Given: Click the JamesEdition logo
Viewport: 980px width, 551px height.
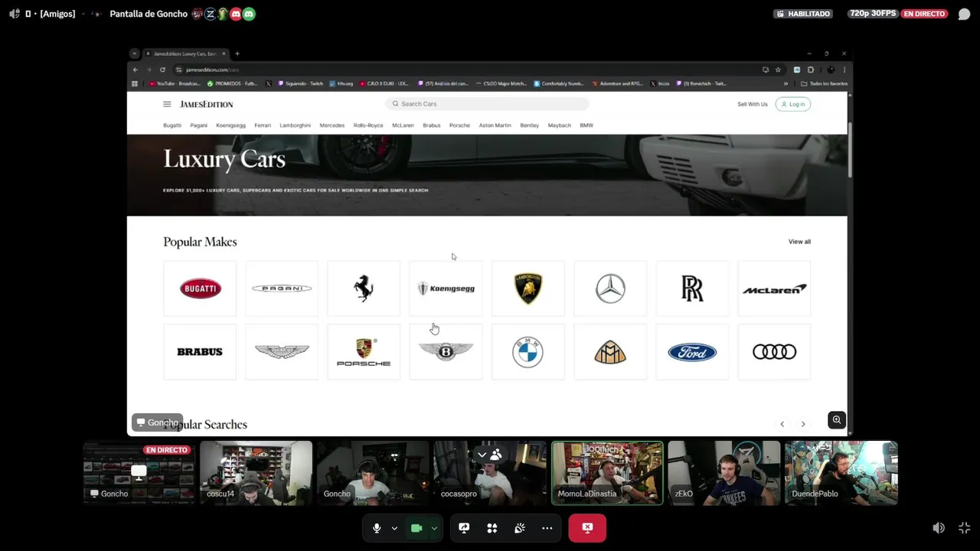Looking at the screenshot, I should [207, 104].
